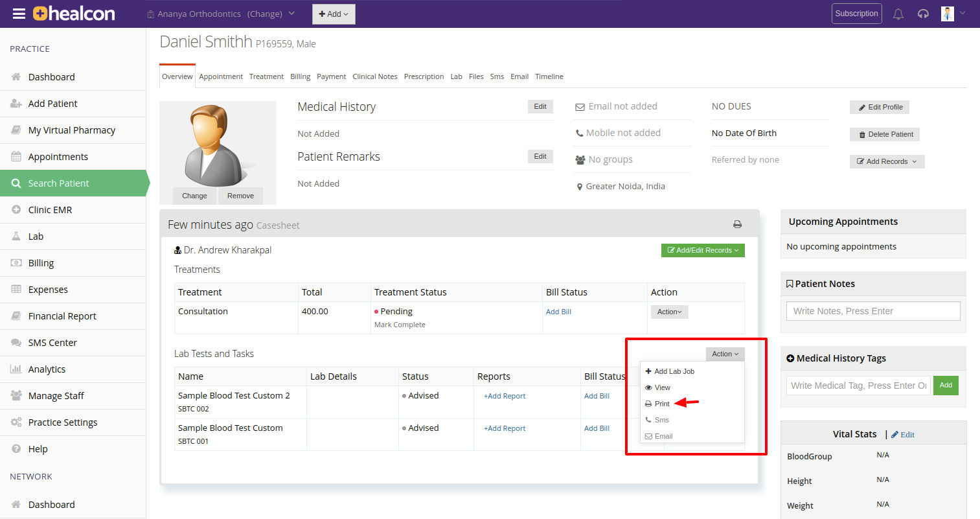Open the Clinical Notes tab
This screenshot has width=980, height=519.
click(375, 76)
